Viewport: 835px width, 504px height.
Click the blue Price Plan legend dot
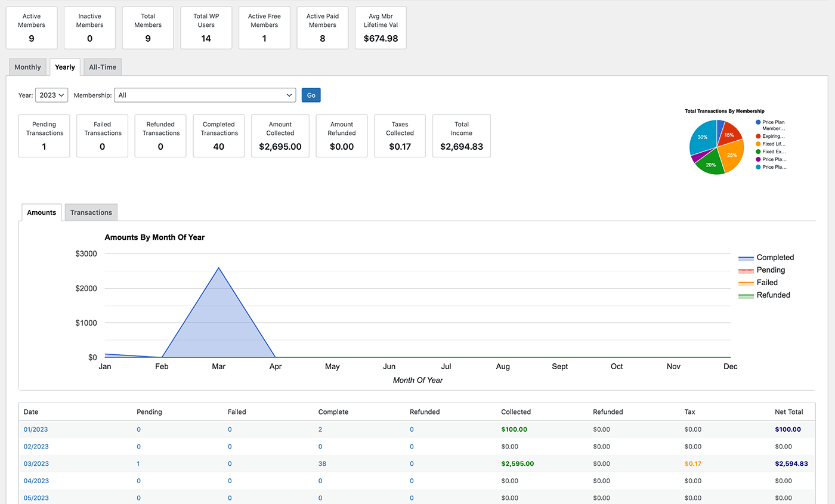click(x=758, y=122)
